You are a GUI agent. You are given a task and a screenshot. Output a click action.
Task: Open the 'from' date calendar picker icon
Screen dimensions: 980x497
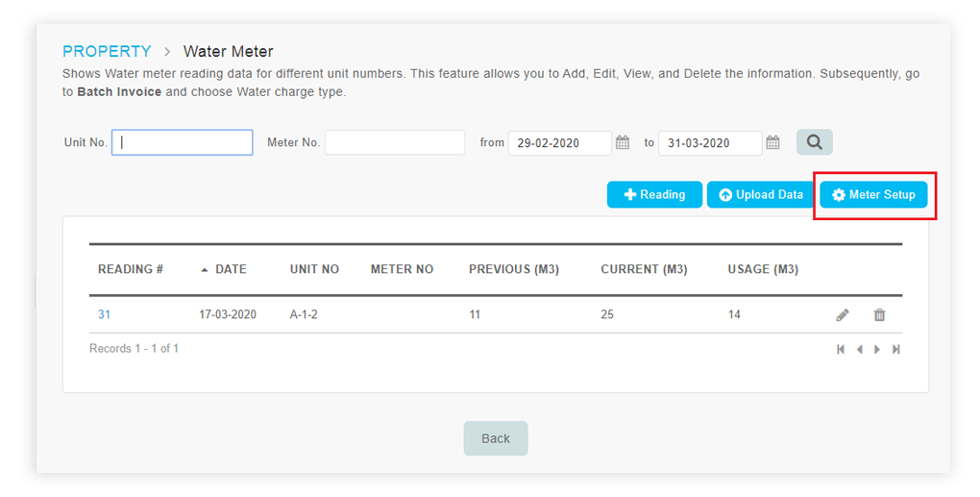623,142
